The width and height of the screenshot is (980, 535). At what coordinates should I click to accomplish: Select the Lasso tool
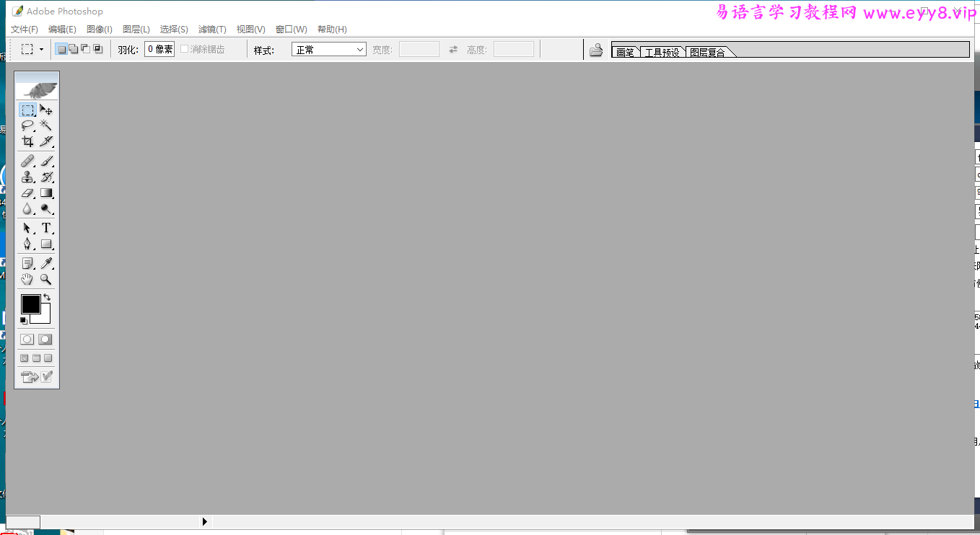pos(27,125)
